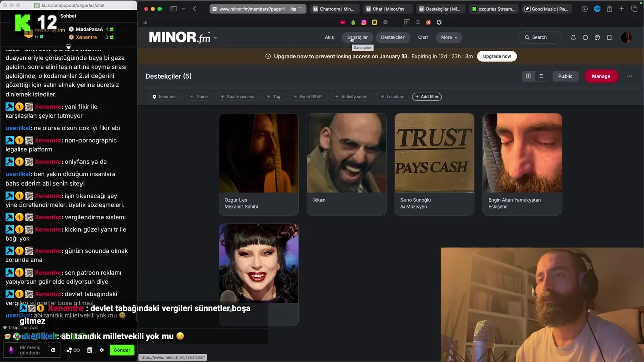Open the Safari downloads icon
Image resolution: width=644 pixels, height=362 pixels.
[x=585, y=9]
